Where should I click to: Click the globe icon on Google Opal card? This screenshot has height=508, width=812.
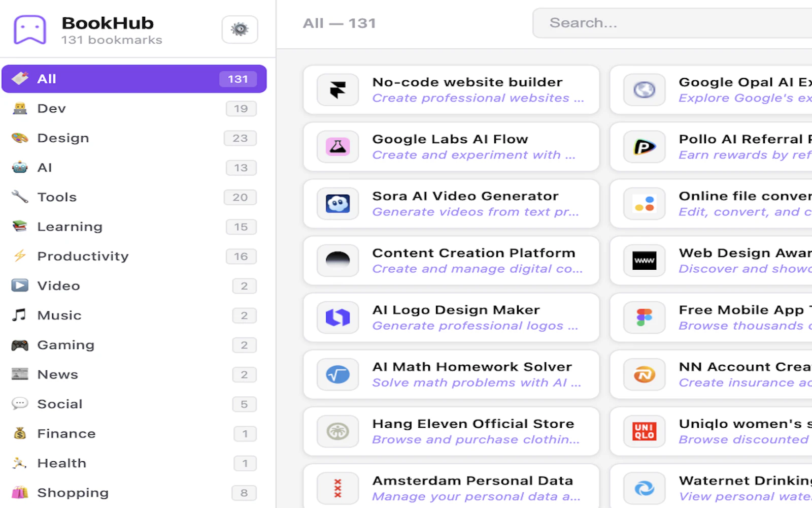[x=644, y=90]
